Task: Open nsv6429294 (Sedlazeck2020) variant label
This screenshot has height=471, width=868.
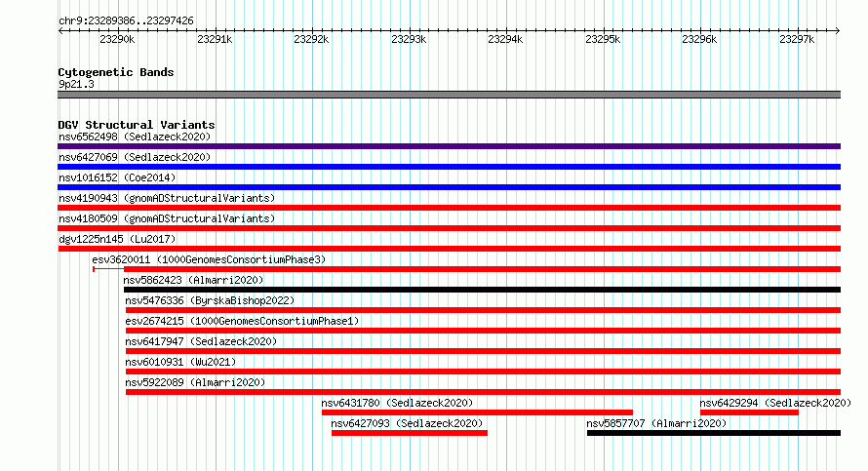Action: point(775,403)
